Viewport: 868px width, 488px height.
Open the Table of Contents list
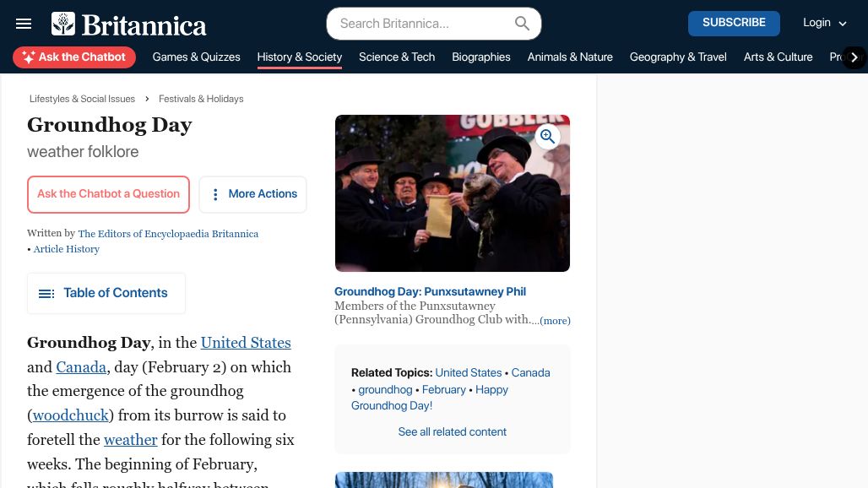pyautogui.click(x=106, y=293)
